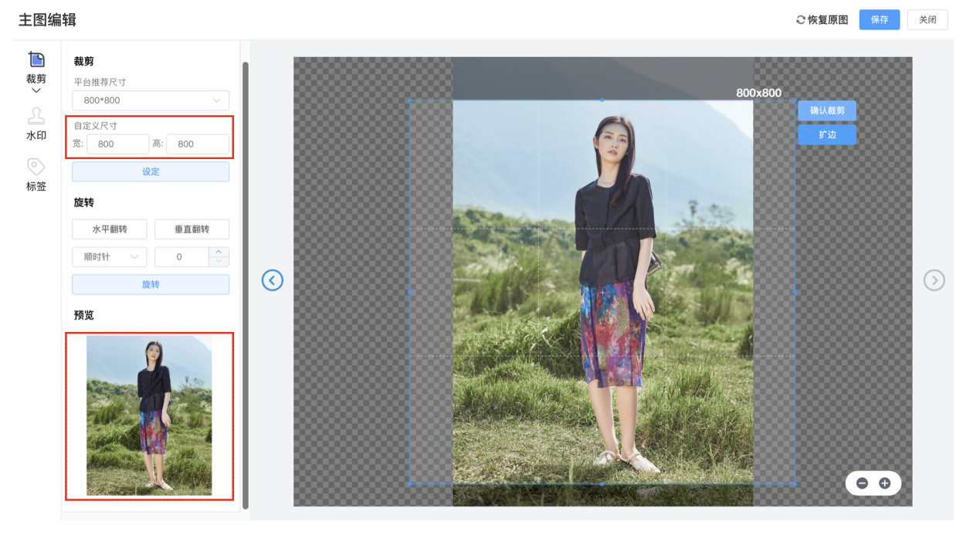Image resolution: width=980 pixels, height=535 pixels.
Task: Click the 自定义尺寸 label
Action: [x=96, y=125]
